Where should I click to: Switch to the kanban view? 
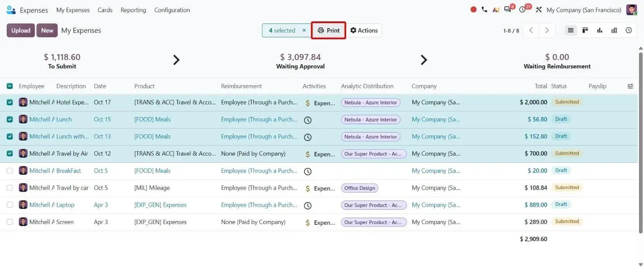tap(585, 30)
